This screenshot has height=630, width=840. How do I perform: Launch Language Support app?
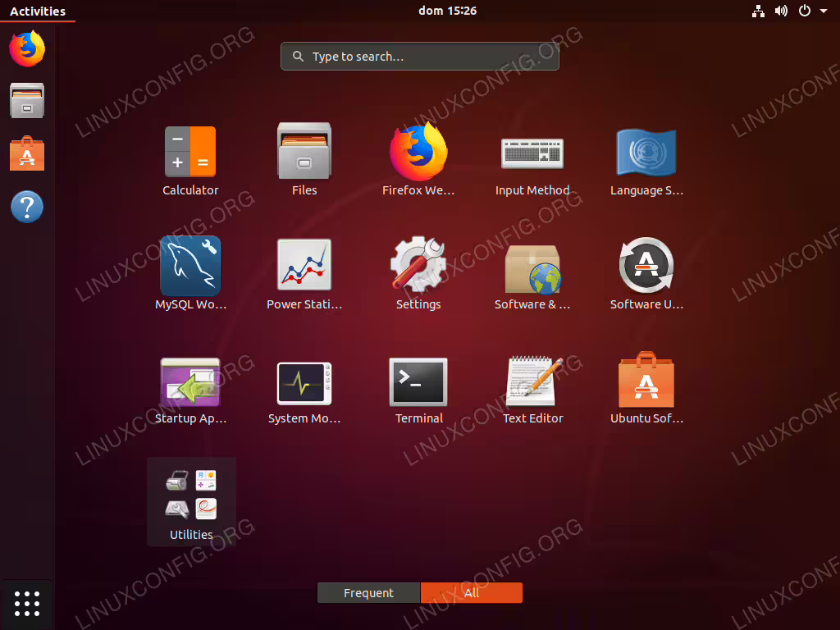click(646, 152)
